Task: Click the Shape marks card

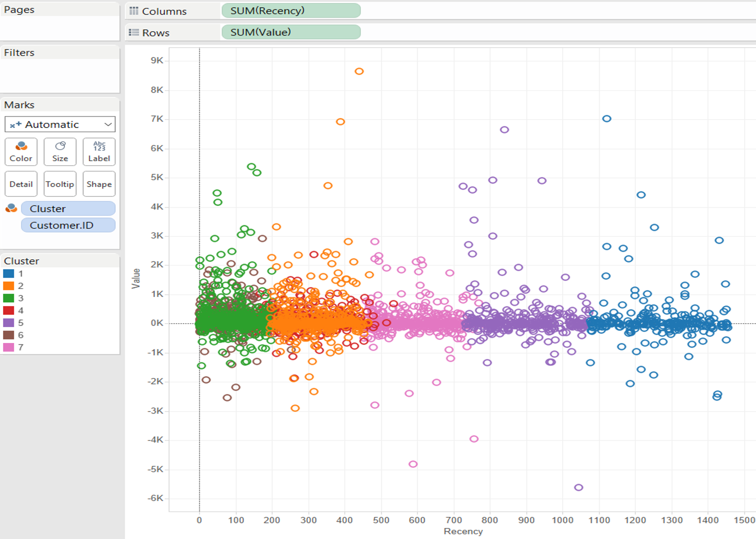Action: click(x=99, y=184)
